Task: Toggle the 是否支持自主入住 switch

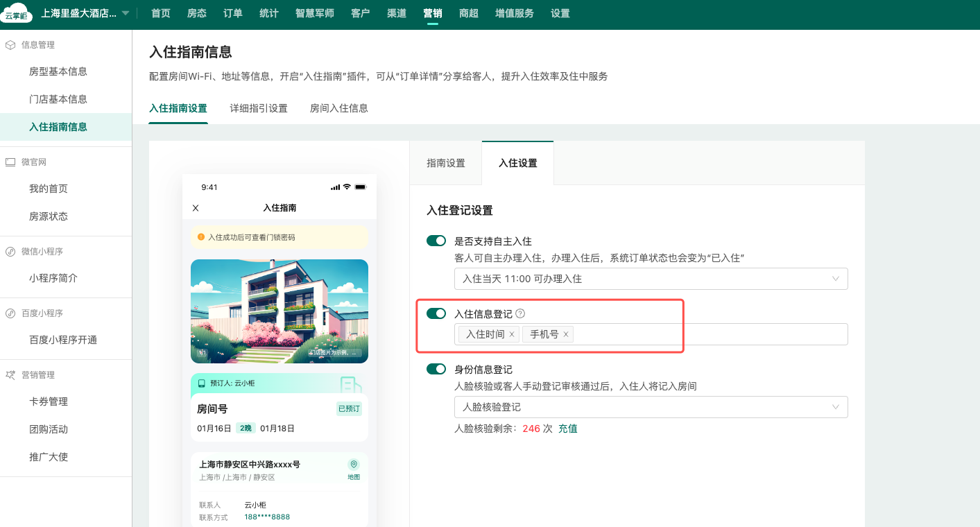Action: [436, 241]
